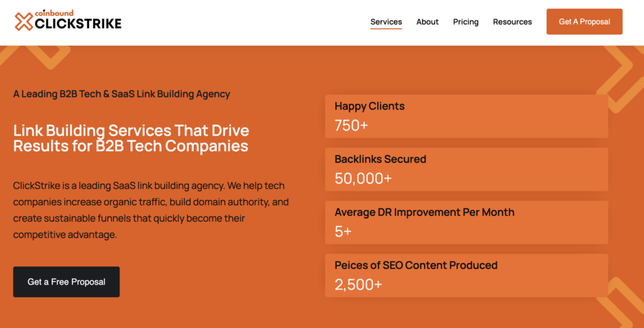
Task: Go to the About page
Action: pos(427,22)
